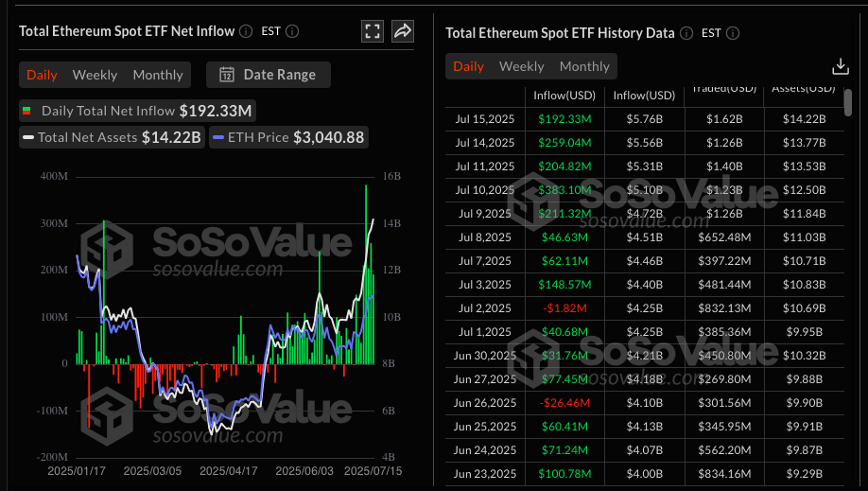868x491 pixels.
Task: Click $148.57M inflow value
Action: click(x=564, y=285)
